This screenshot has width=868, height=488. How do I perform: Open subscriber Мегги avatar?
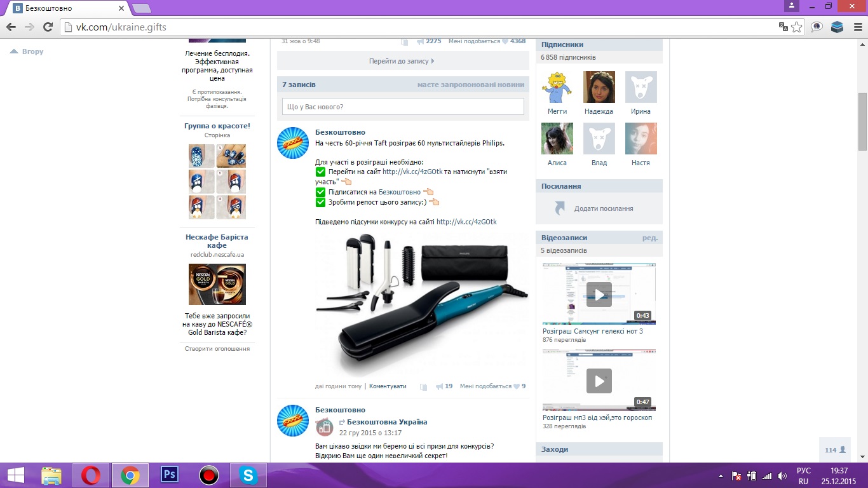pos(557,87)
